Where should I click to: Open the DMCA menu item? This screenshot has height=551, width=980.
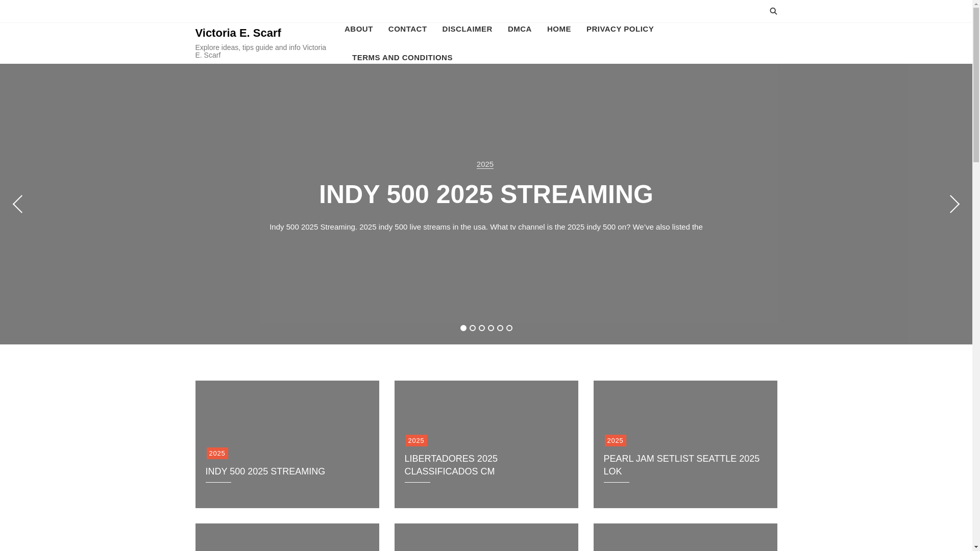tap(520, 29)
